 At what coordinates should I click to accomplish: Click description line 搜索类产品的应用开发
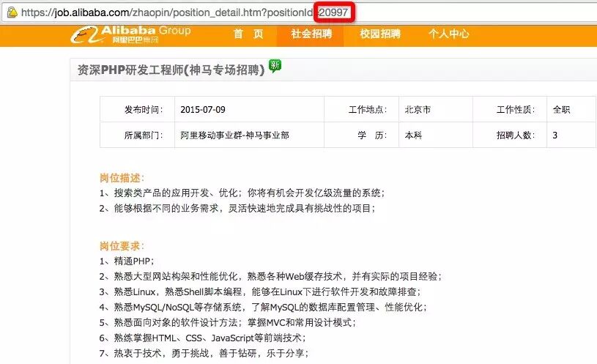coord(242,193)
